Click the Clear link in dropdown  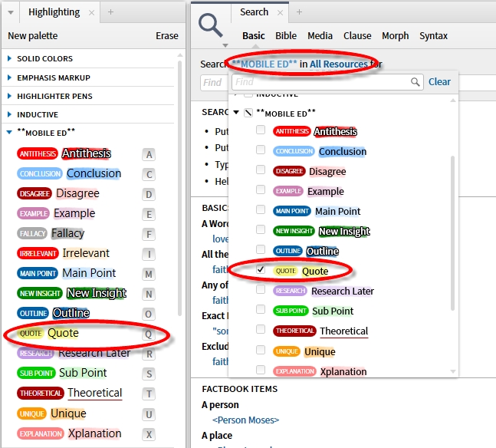(439, 81)
